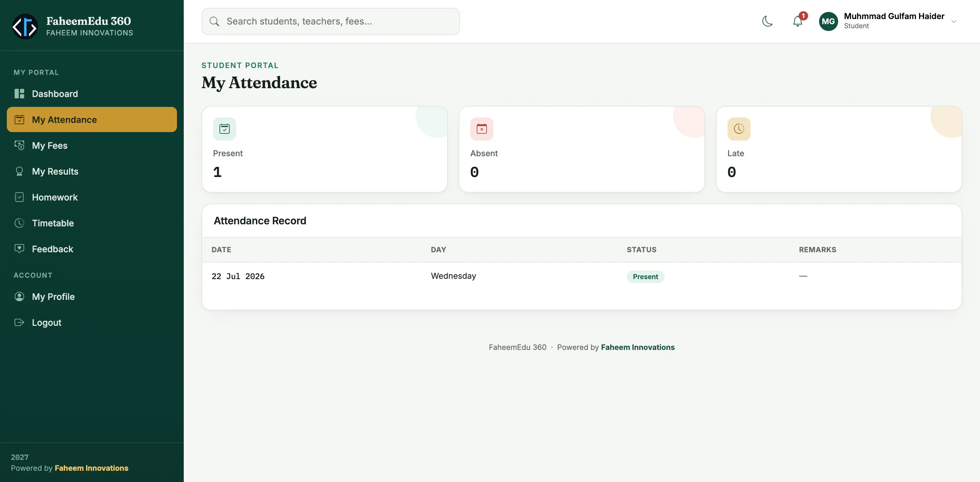Screen dimensions: 980x482
Task: Click the Present count value 1
Action: click(x=217, y=172)
